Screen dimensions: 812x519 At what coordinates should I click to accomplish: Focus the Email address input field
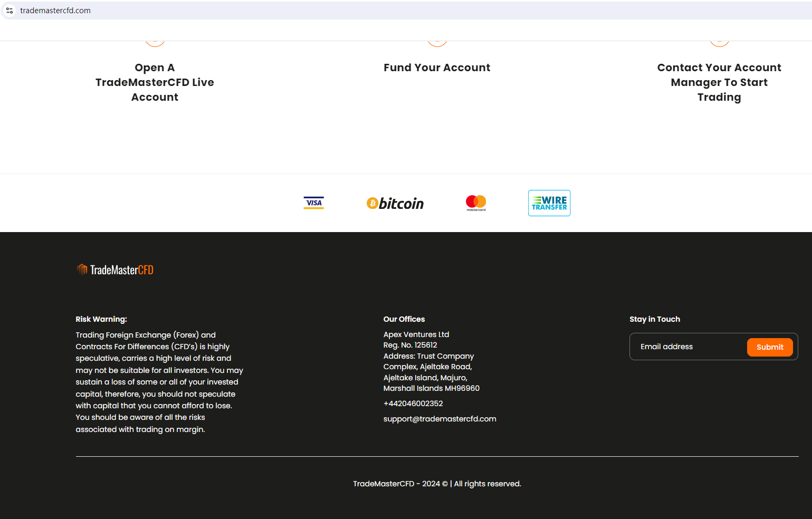[689, 347]
